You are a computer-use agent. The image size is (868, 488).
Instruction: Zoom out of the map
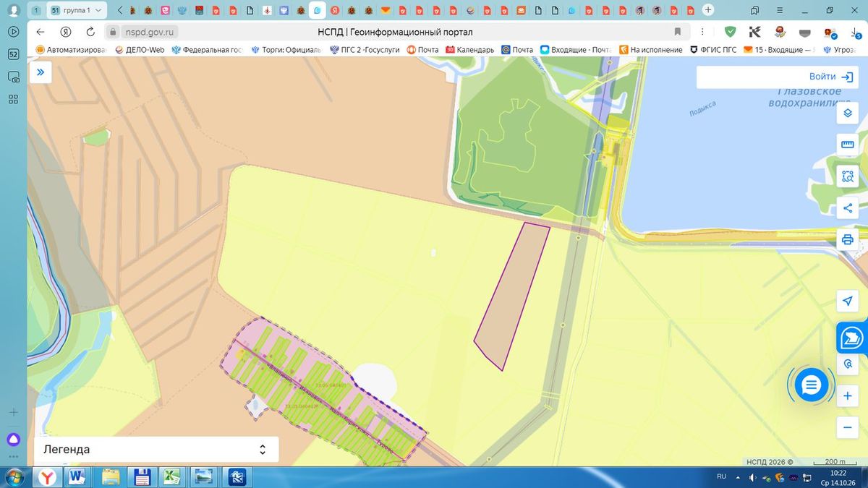(x=848, y=428)
